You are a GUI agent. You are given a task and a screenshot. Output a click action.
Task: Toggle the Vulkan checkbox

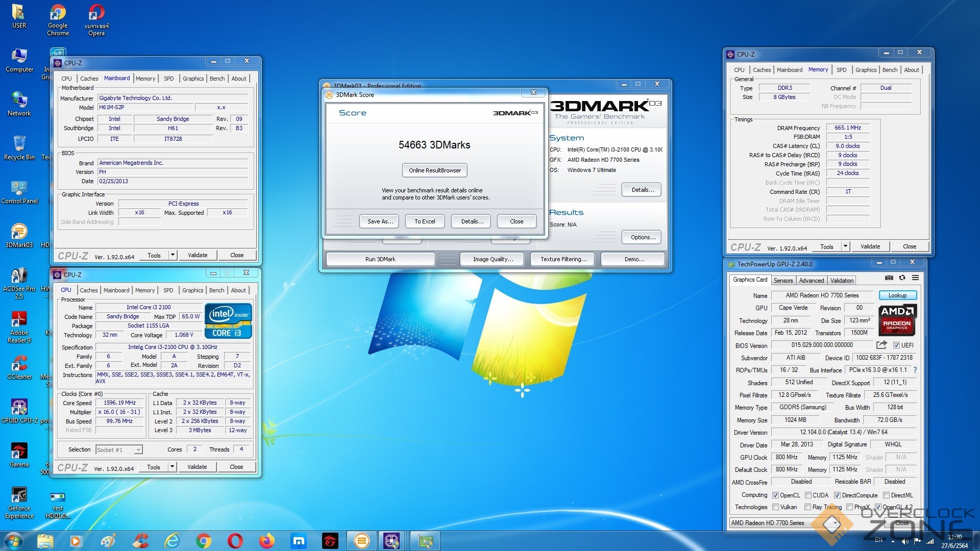[775, 507]
